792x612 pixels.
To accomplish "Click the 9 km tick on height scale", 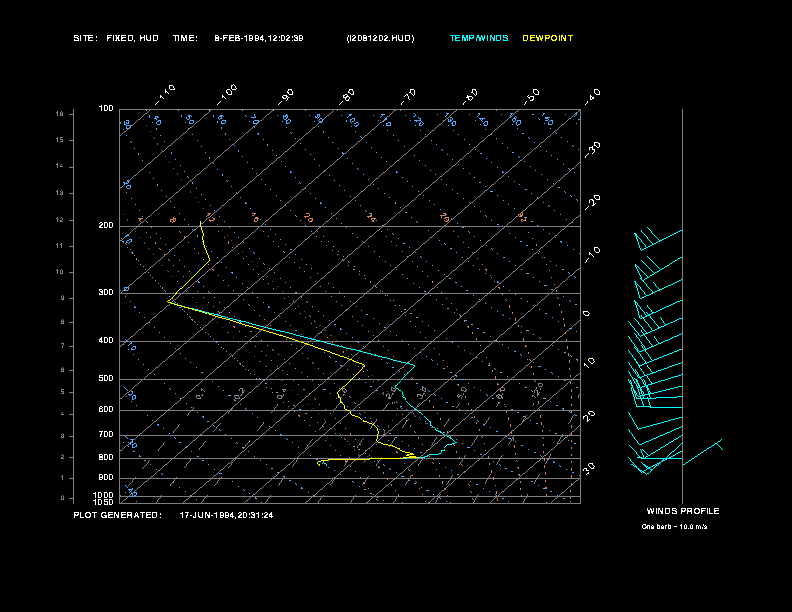I will click(63, 298).
